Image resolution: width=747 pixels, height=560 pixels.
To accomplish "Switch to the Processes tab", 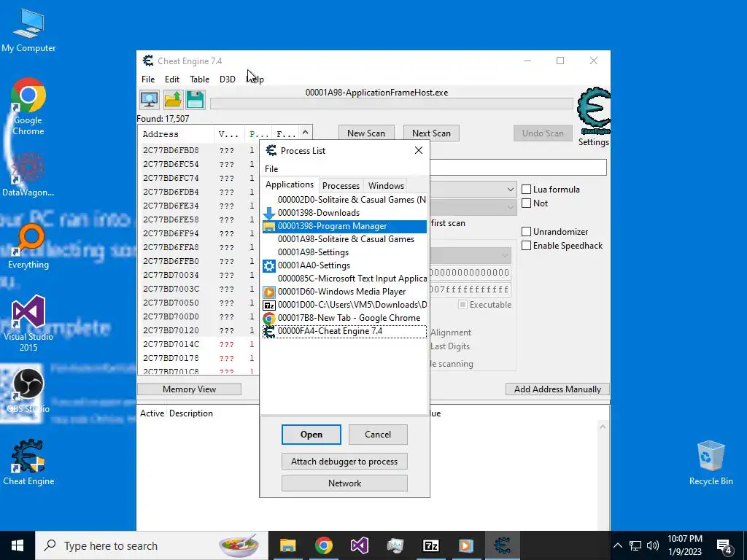I will (x=341, y=186).
